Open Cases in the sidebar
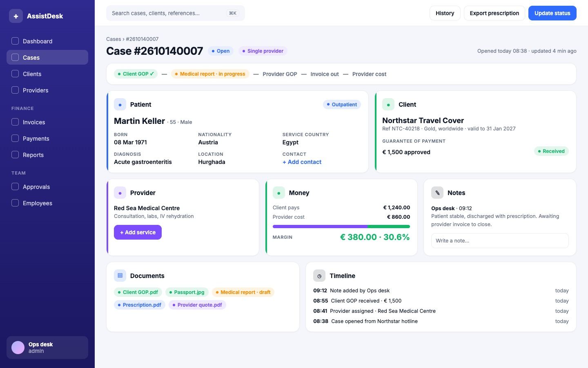The width and height of the screenshot is (588, 368). pos(47,57)
